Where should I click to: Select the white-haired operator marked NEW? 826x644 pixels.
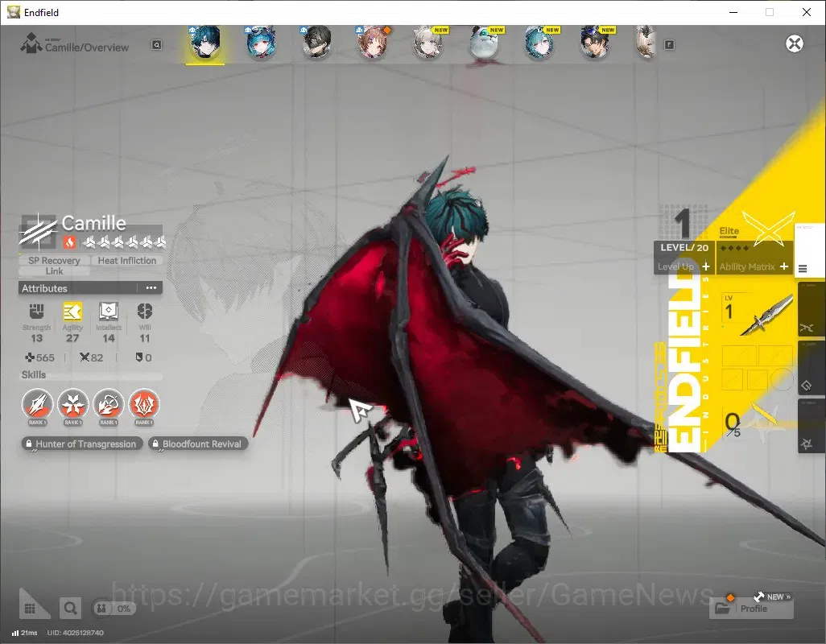pyautogui.click(x=429, y=43)
